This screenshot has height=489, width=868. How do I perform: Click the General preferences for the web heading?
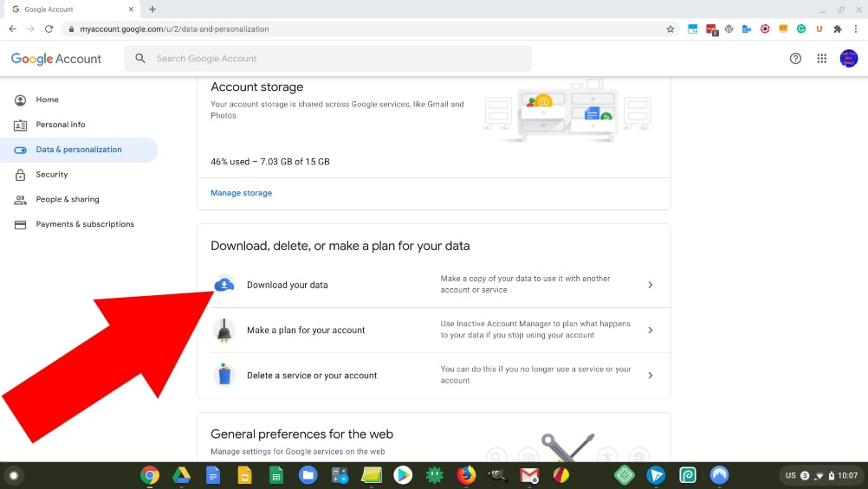[x=302, y=434]
